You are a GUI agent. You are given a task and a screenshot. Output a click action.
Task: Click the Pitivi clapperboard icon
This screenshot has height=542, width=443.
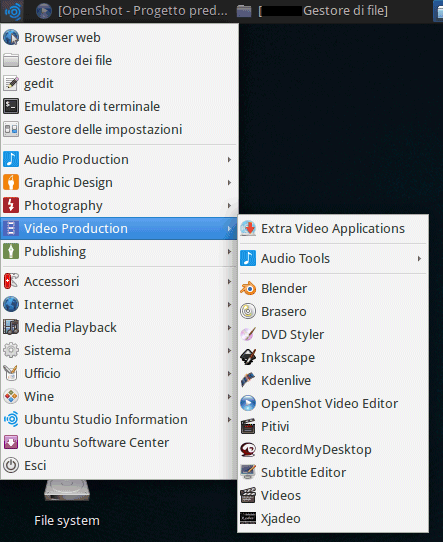(248, 427)
